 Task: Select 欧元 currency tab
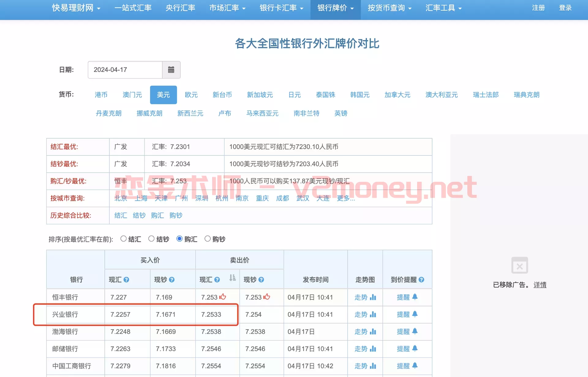[191, 95]
